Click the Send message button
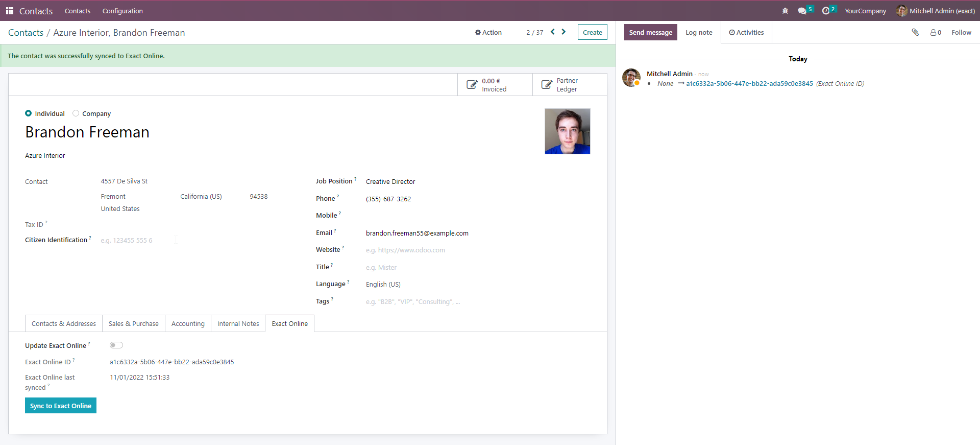This screenshot has width=980, height=445. (650, 32)
